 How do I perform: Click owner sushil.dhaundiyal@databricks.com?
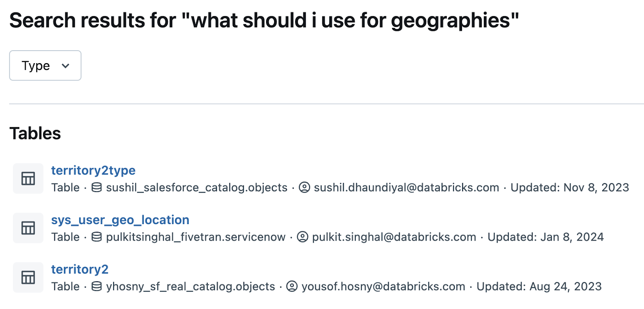407,188
